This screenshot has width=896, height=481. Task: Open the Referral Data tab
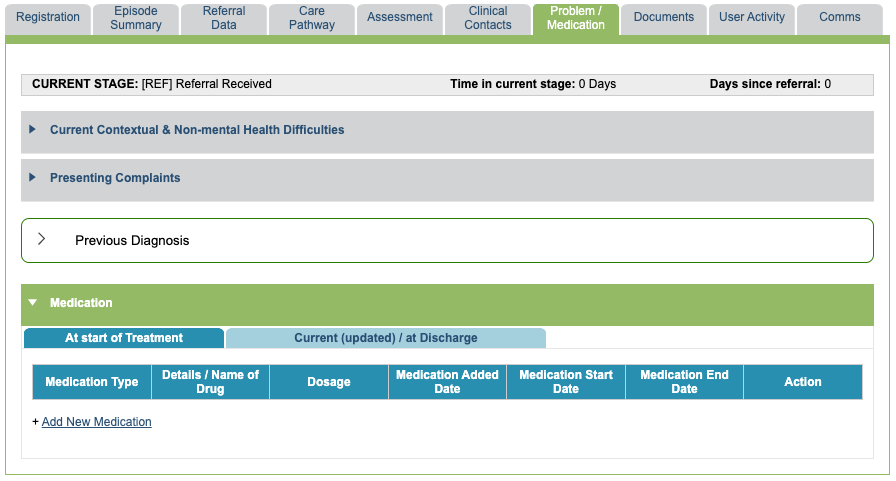click(x=224, y=18)
